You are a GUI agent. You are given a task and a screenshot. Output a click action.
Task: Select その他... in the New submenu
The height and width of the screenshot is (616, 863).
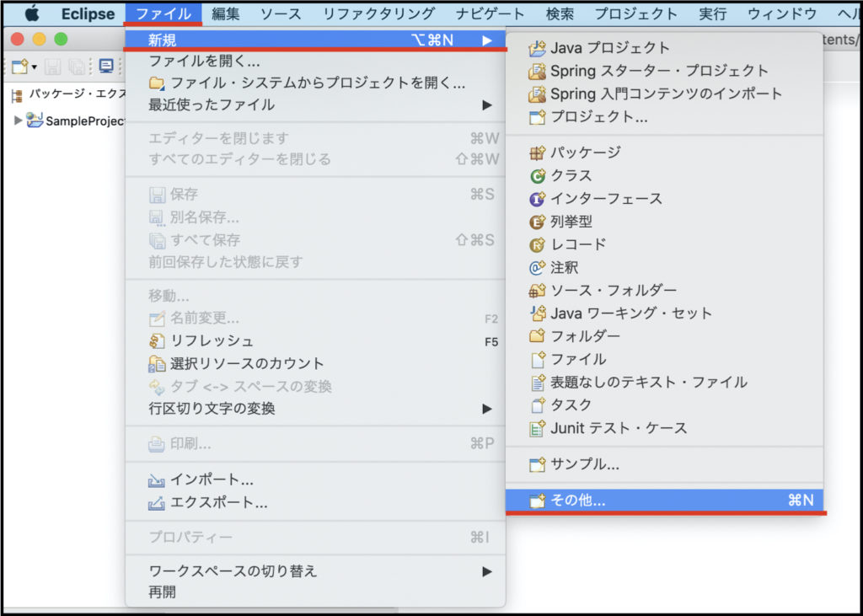tap(664, 501)
